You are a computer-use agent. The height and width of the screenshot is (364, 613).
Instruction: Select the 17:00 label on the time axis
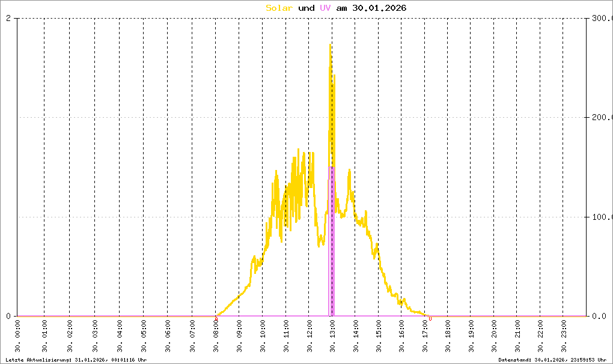point(424,331)
